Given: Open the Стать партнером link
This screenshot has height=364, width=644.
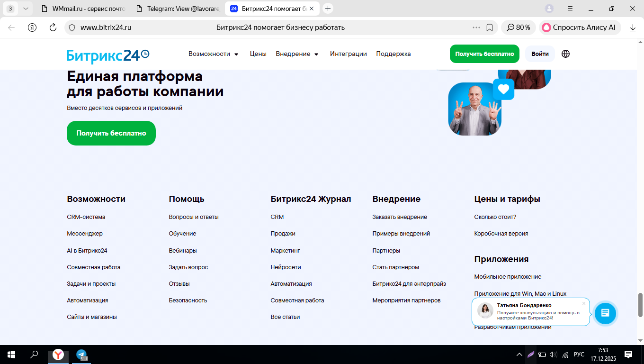Looking at the screenshot, I should click(x=396, y=267).
